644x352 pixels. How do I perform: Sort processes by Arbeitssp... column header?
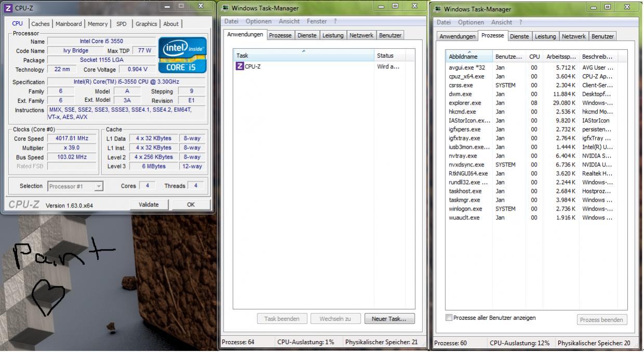pyautogui.click(x=561, y=56)
